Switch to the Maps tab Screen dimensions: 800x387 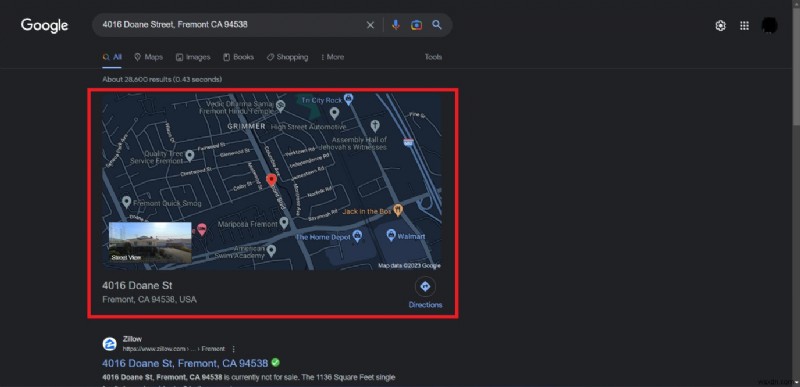click(x=148, y=57)
